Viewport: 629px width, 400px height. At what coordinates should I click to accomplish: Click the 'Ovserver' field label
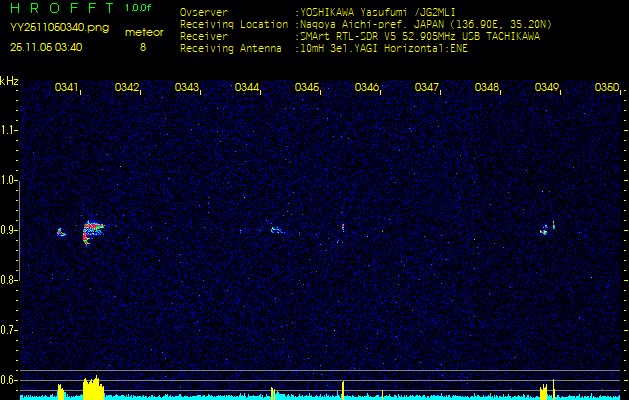pyautogui.click(x=204, y=12)
